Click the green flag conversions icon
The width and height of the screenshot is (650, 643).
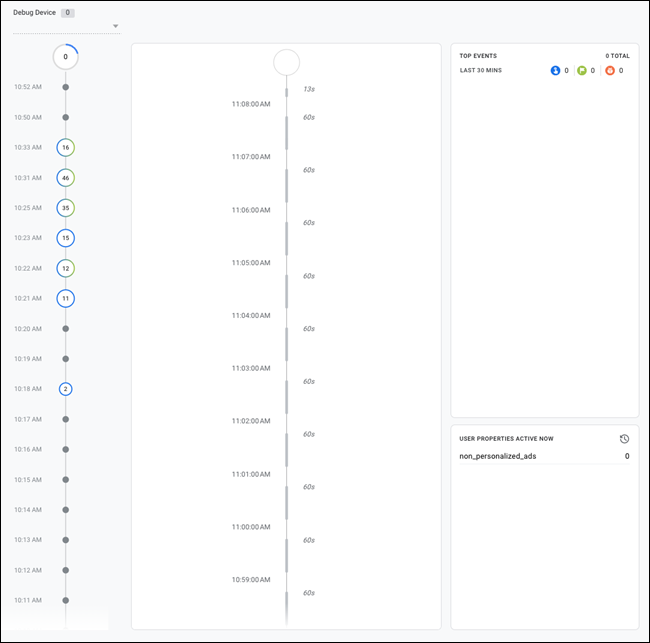tap(582, 70)
